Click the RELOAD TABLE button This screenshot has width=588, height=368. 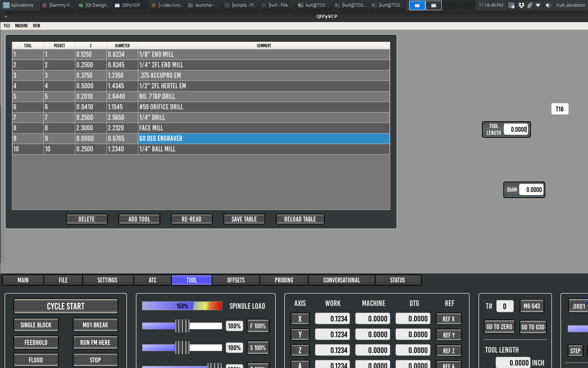300,219
